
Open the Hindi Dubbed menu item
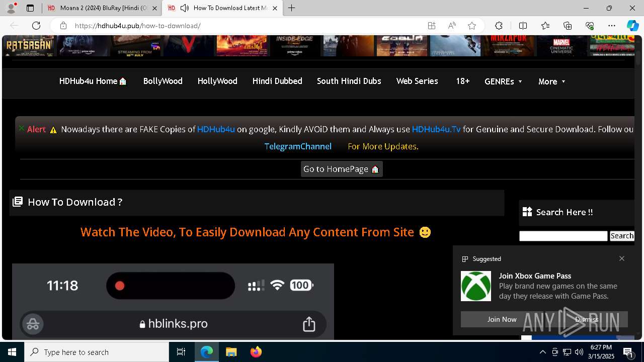tap(277, 81)
